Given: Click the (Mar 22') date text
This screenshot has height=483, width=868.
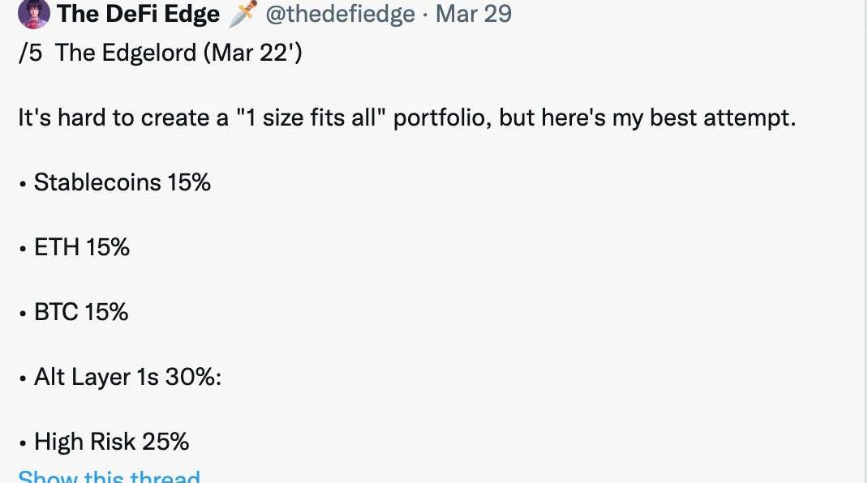Looking at the screenshot, I should [253, 53].
